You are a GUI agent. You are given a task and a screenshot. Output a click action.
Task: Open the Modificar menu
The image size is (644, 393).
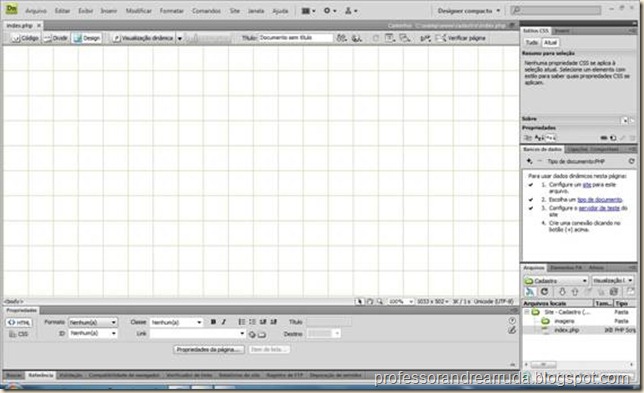coord(138,11)
